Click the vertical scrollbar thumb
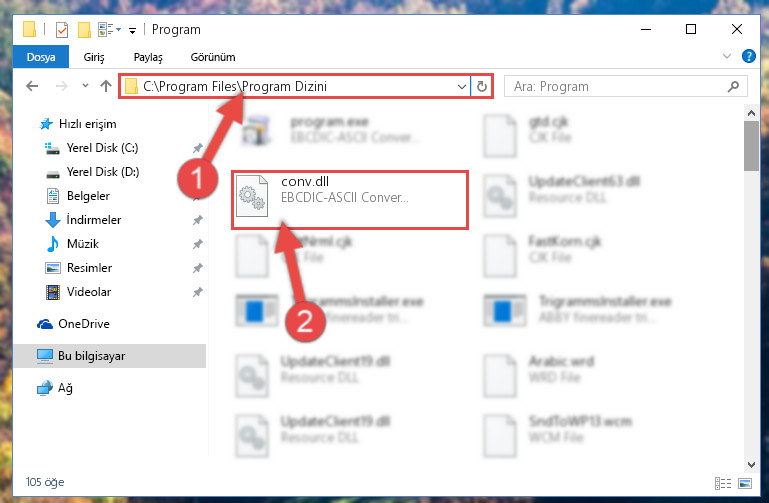The height and width of the screenshot is (503, 769). (x=751, y=146)
